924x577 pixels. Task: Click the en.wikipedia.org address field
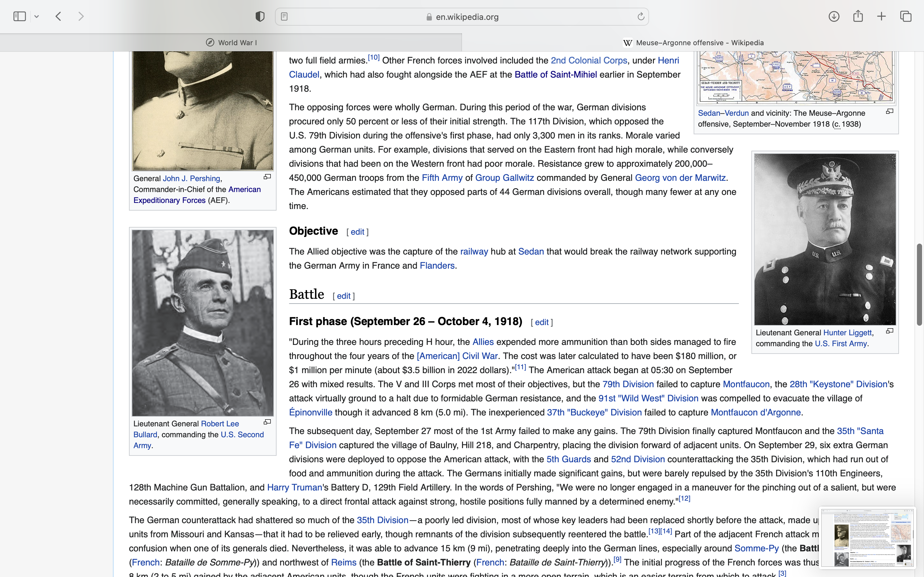(466, 17)
